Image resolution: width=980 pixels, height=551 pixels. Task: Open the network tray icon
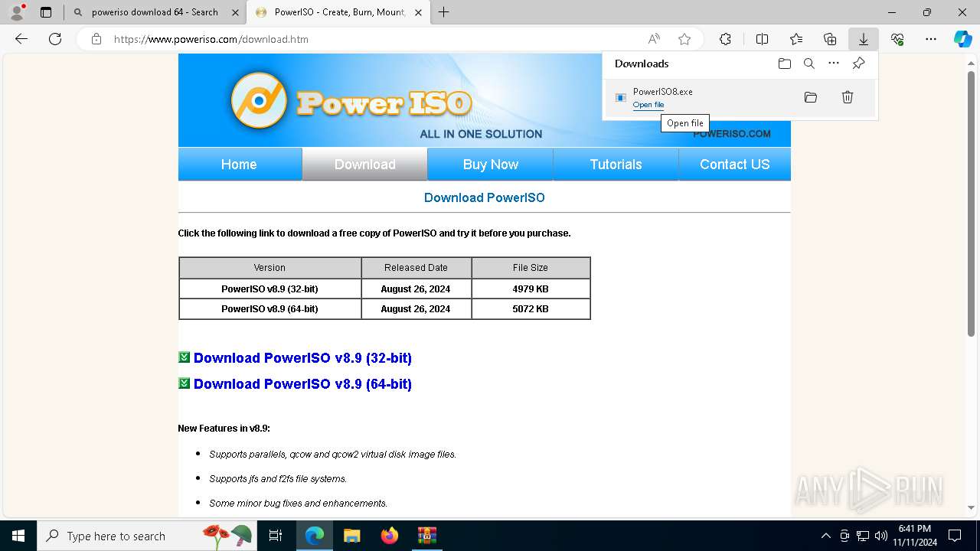[x=863, y=536]
